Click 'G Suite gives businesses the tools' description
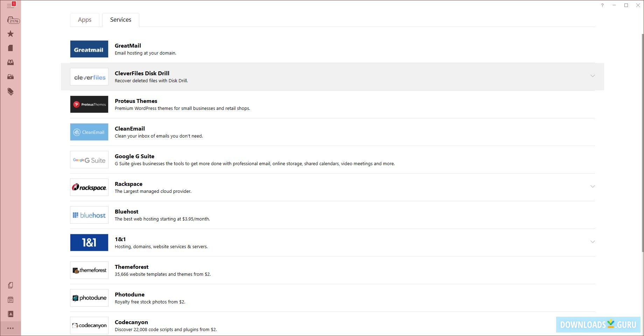Viewport: 644px width, 336px height. (x=255, y=164)
